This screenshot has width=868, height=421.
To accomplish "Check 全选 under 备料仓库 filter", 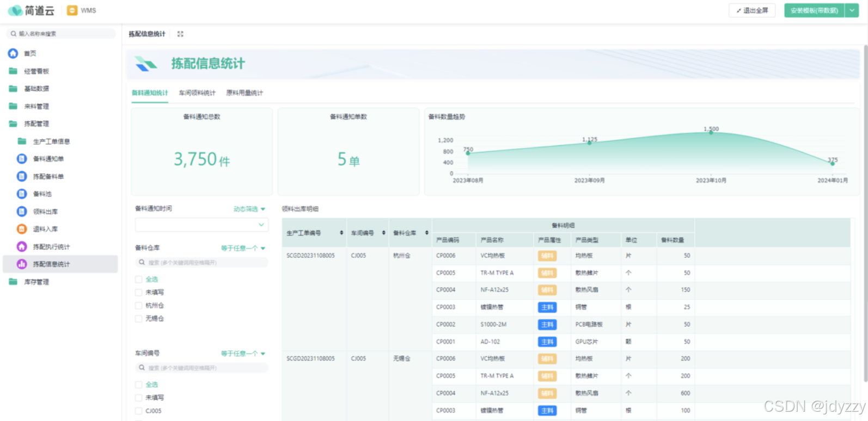I will click(x=138, y=279).
